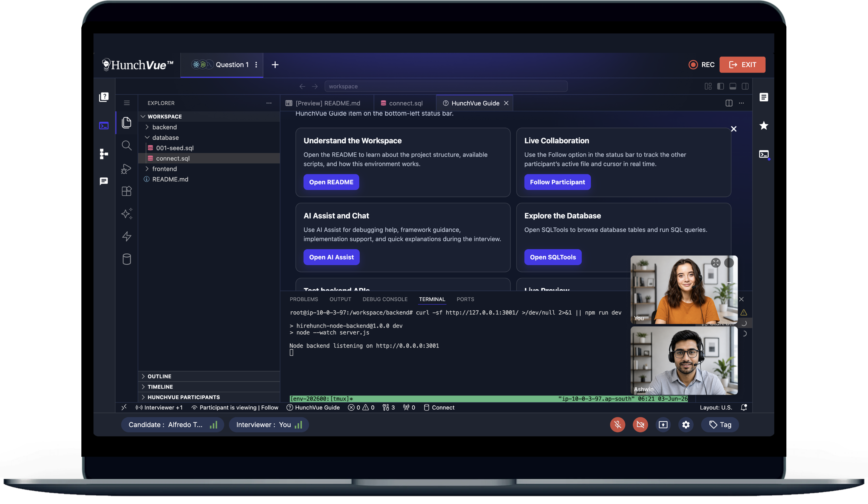Toggle the REC recording indicator
This screenshot has width=868, height=504.
(x=701, y=64)
